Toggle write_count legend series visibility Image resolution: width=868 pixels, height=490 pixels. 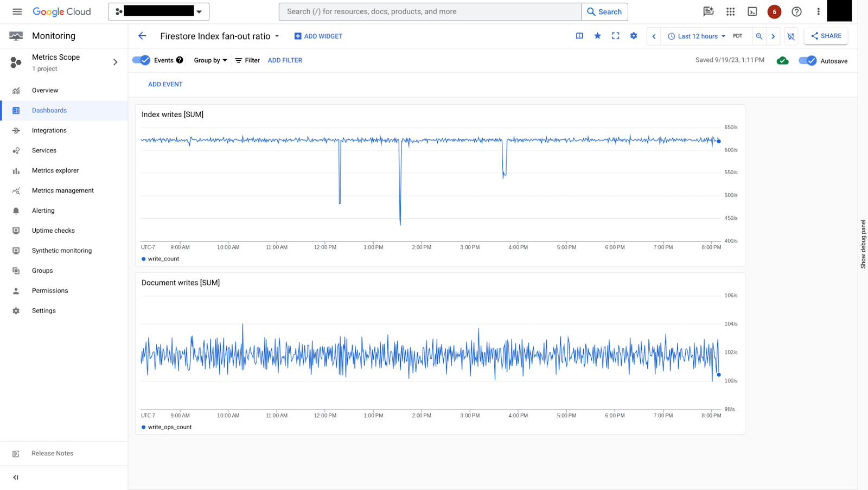tap(163, 259)
